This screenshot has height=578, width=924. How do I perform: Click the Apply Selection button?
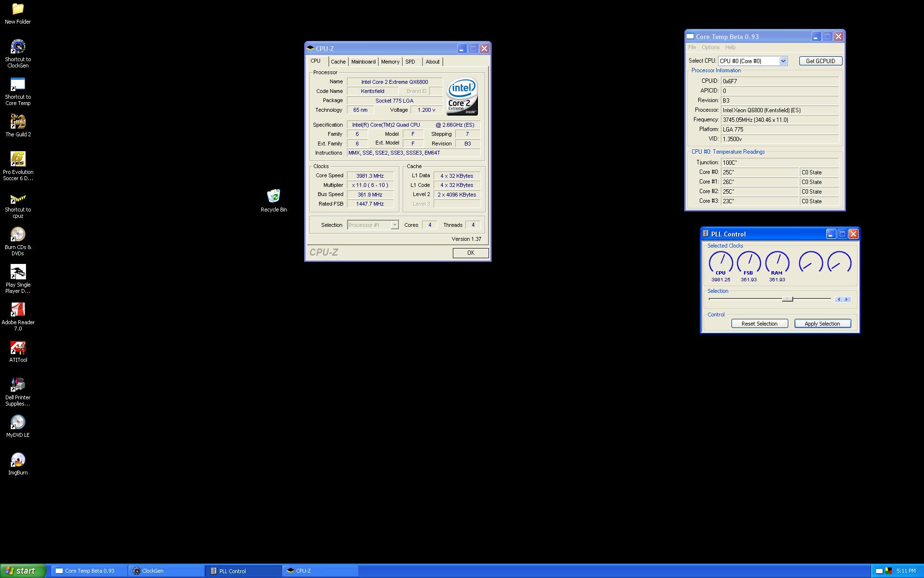pos(822,324)
